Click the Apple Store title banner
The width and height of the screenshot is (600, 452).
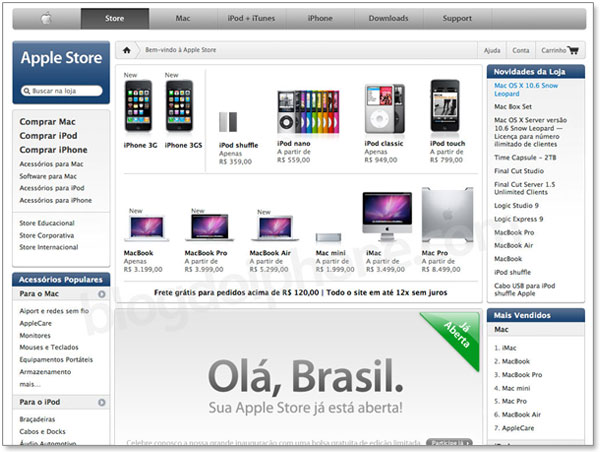coord(61,58)
